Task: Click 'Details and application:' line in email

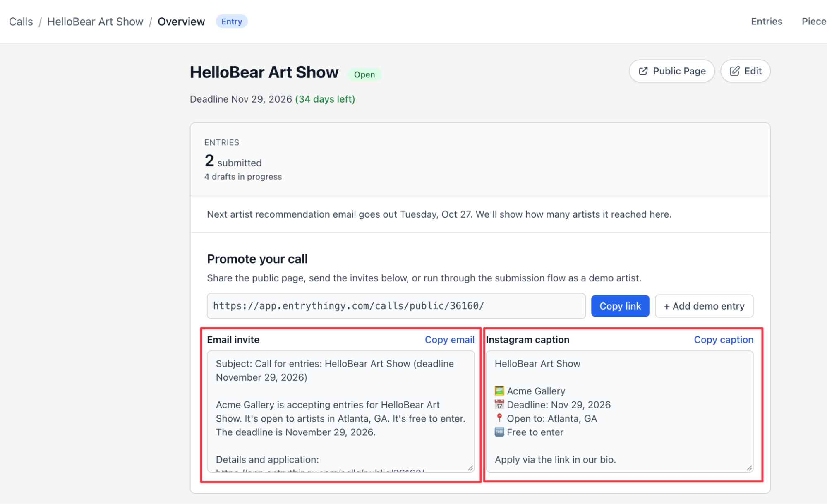Action: coord(267,460)
